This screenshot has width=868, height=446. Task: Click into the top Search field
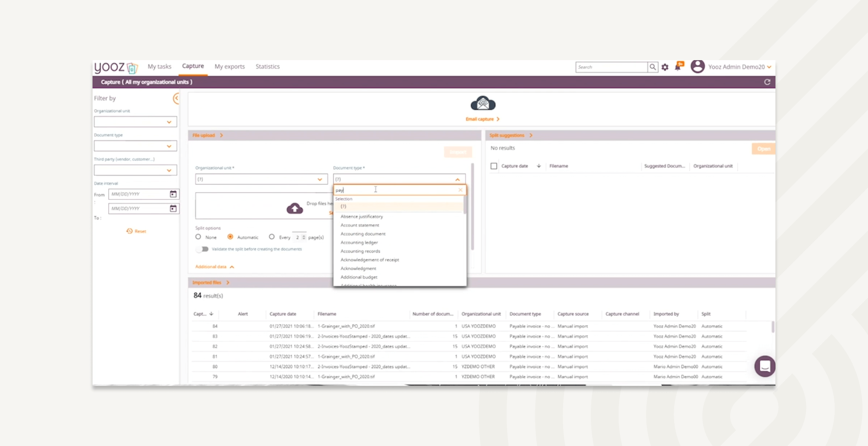611,67
